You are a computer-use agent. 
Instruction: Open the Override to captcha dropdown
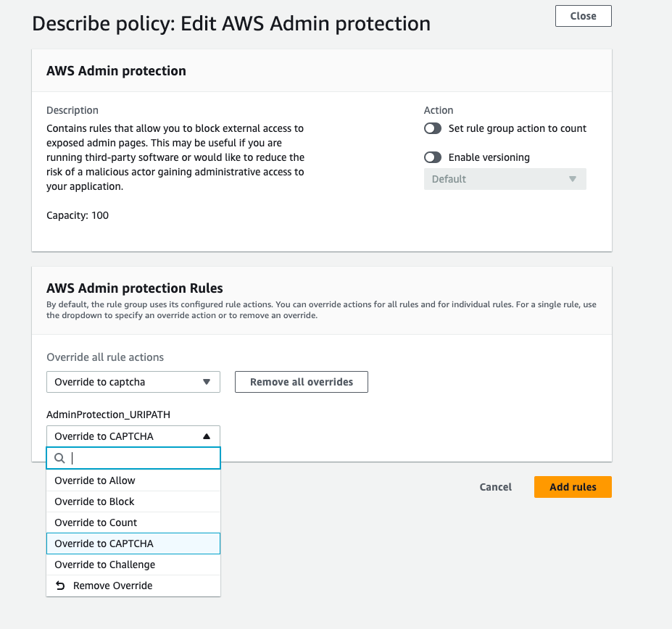(x=133, y=382)
